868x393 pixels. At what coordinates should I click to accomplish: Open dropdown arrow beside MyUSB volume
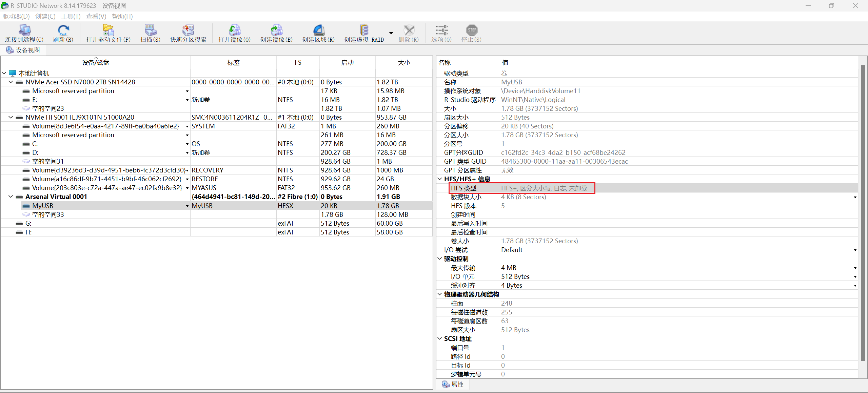[x=187, y=206]
